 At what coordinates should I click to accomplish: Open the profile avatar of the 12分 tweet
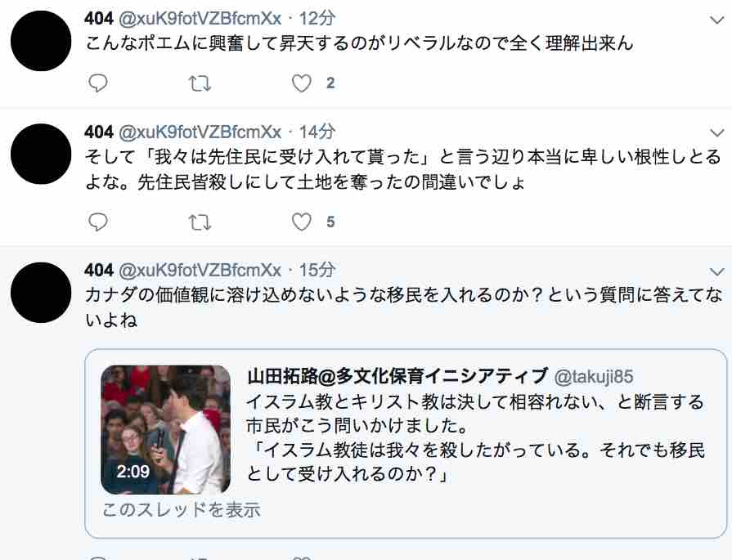[41, 41]
